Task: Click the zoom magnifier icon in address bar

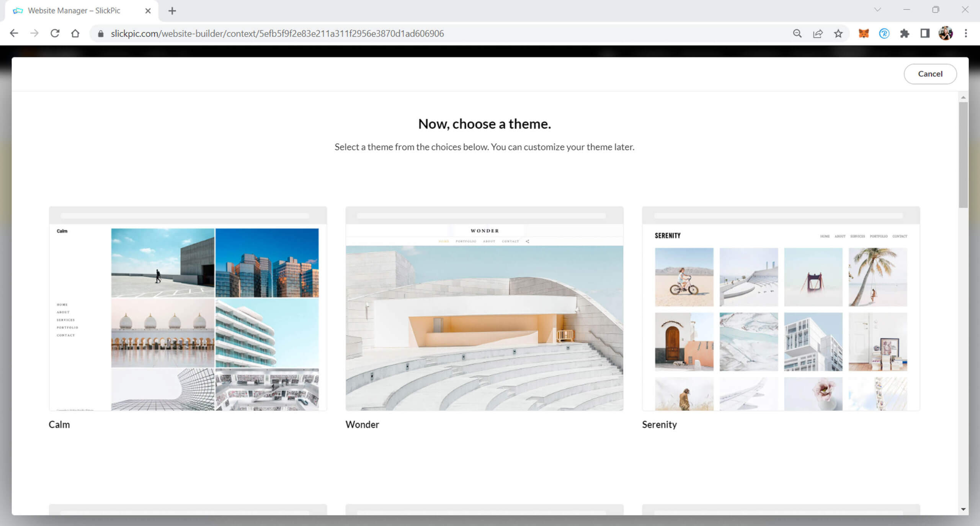Action: [x=797, y=33]
